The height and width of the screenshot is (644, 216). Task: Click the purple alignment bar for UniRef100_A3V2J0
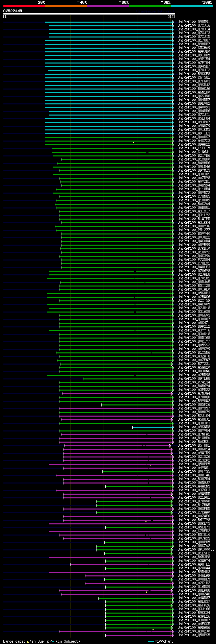(117, 631)
